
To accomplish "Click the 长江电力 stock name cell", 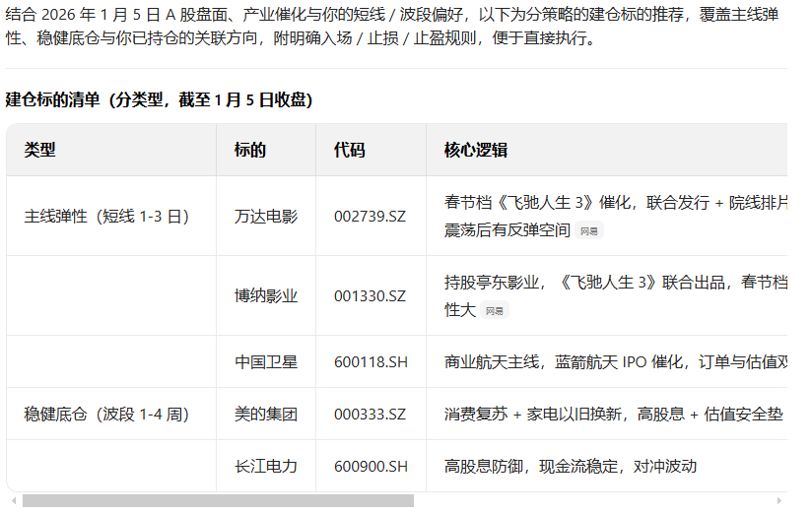I will click(266, 467).
